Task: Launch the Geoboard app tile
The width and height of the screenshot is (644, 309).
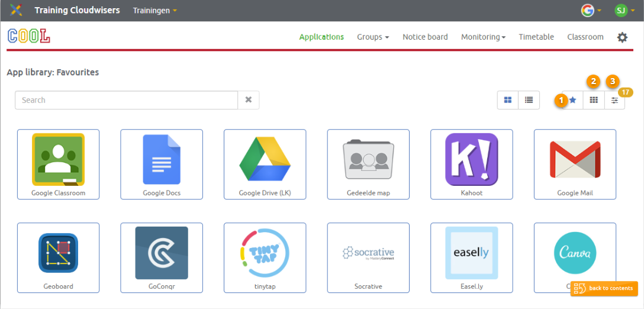Action: click(x=59, y=257)
